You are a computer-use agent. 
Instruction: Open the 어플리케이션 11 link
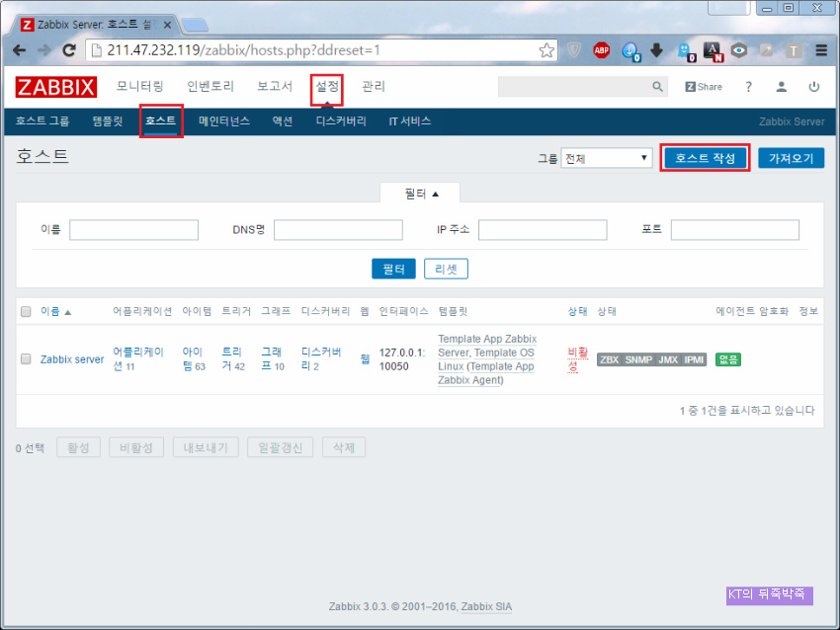coord(137,359)
